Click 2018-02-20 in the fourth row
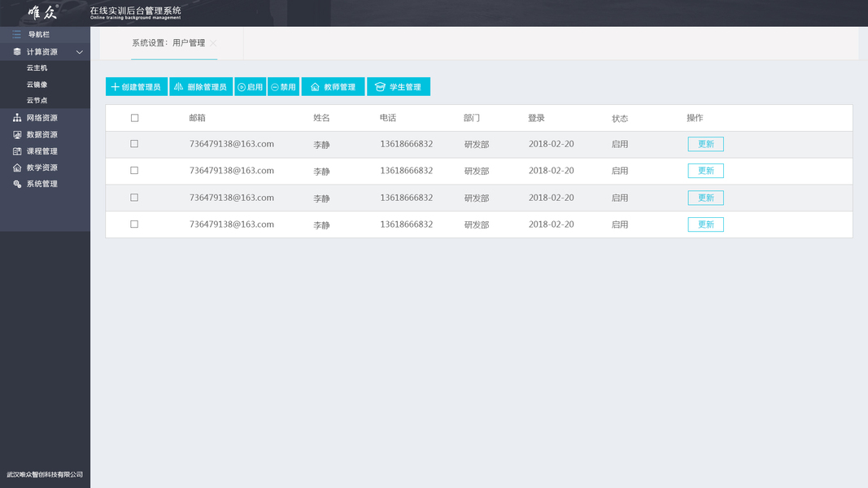 click(551, 224)
